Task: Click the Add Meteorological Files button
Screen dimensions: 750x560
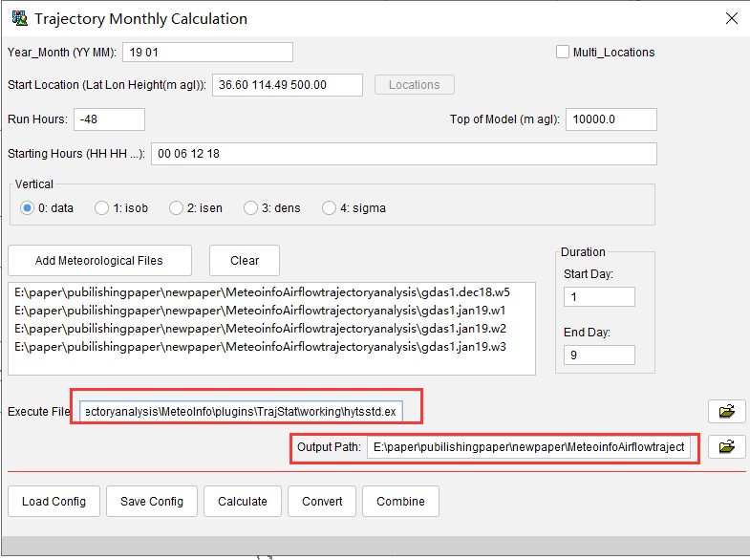Action: pos(99,260)
